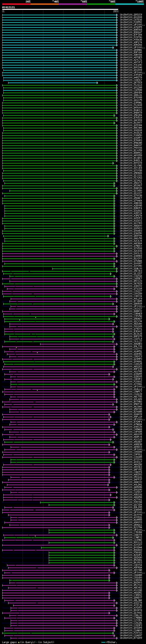
Task: Open hit UniRef100_P29790
Action: [131, 37]
